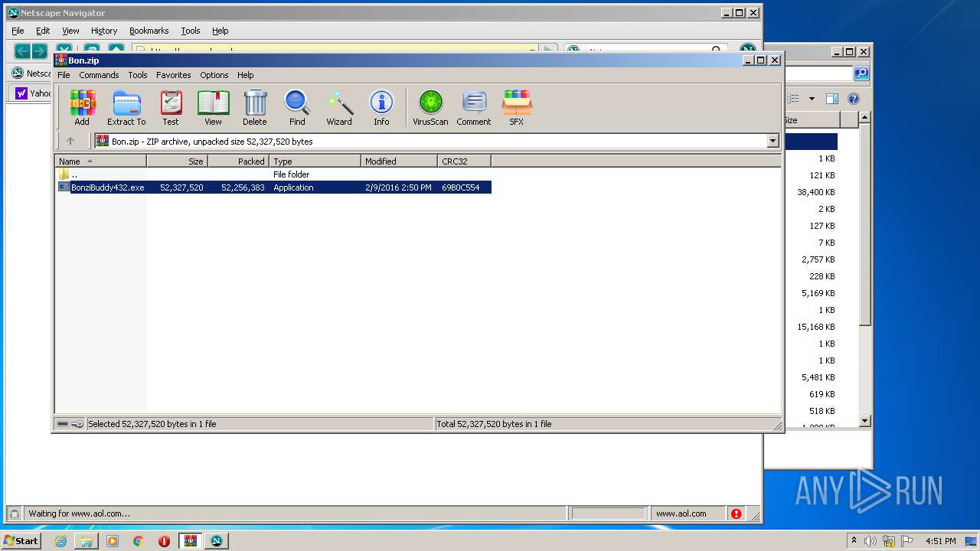Click Netscape Back navigation button

tap(22, 51)
